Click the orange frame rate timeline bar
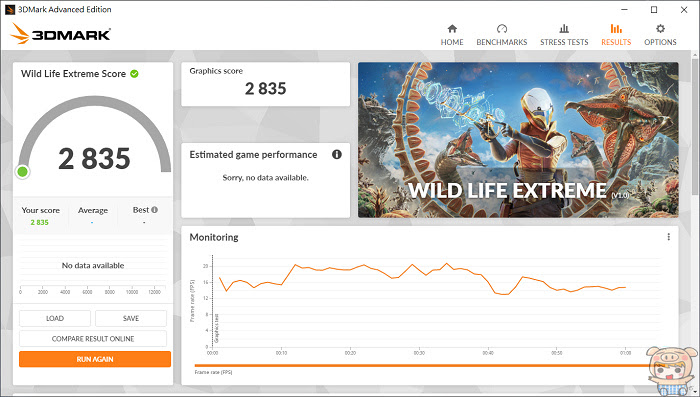This screenshot has width=700, height=397. click(x=422, y=365)
